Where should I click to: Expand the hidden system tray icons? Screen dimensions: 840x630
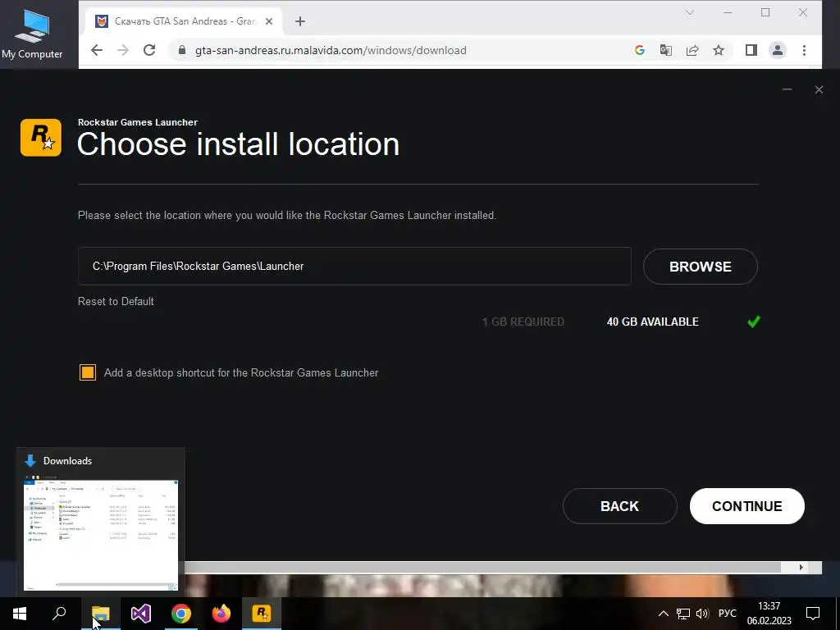click(x=663, y=614)
